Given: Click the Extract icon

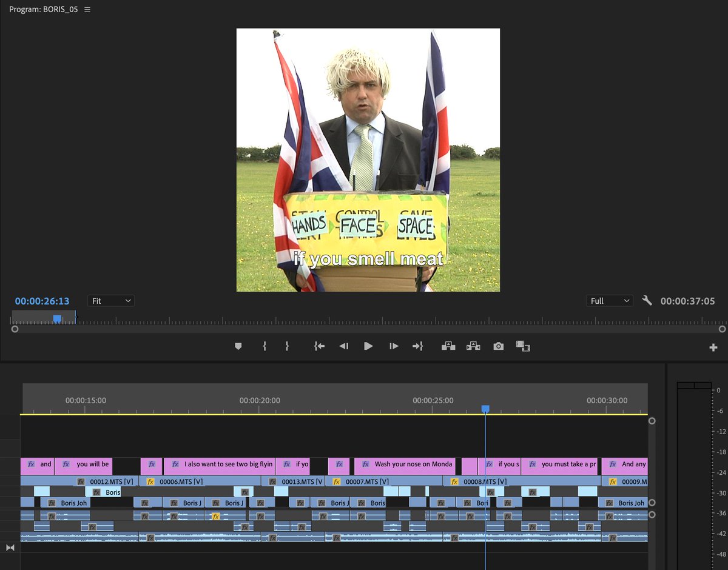Looking at the screenshot, I should (x=473, y=346).
